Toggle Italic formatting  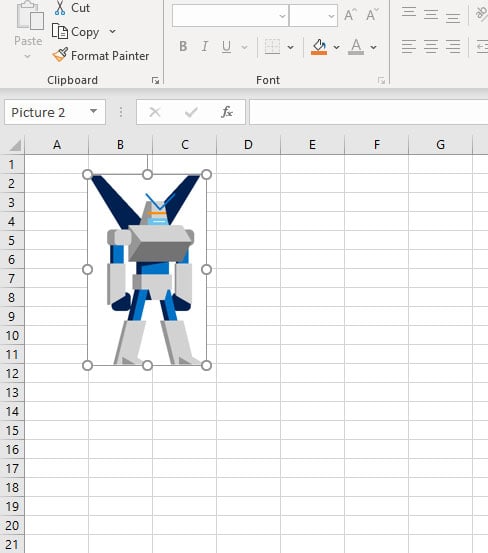pos(205,47)
